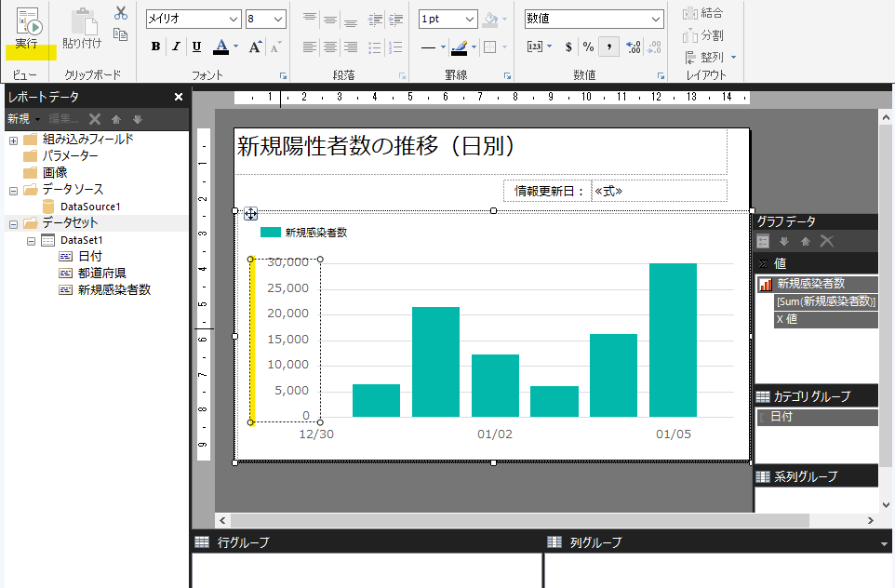
Task: Toggle bold formatting
Action: tap(155, 47)
